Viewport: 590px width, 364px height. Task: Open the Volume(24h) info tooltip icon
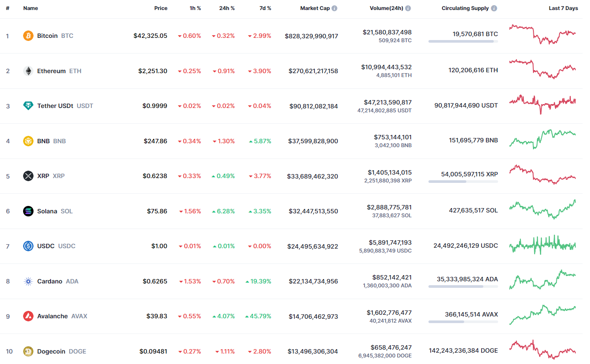[x=408, y=8]
